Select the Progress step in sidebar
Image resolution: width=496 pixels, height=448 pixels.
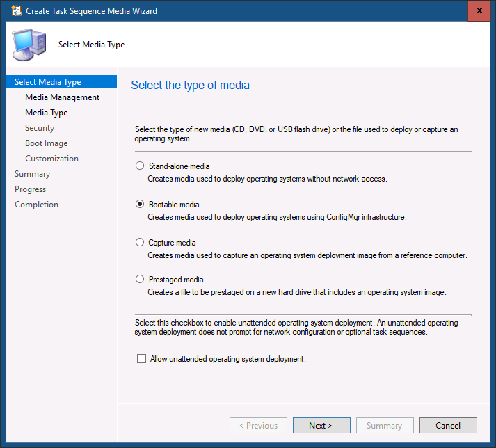[30, 189]
